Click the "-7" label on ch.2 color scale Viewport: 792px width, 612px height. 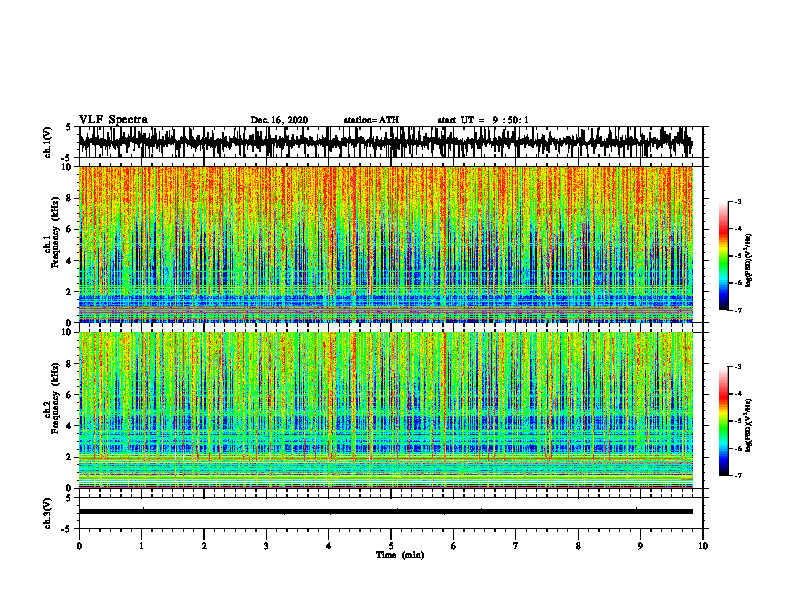click(x=738, y=475)
